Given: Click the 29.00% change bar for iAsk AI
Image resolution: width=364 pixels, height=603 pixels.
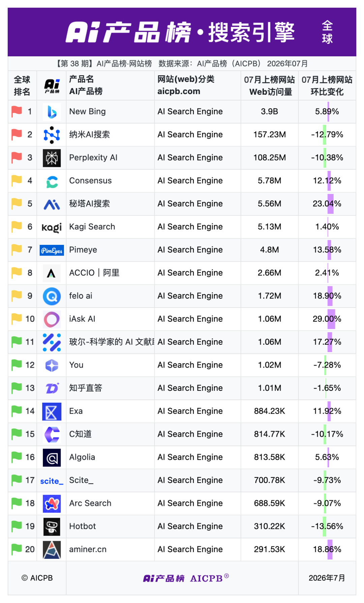Looking at the screenshot, I should (x=331, y=319).
